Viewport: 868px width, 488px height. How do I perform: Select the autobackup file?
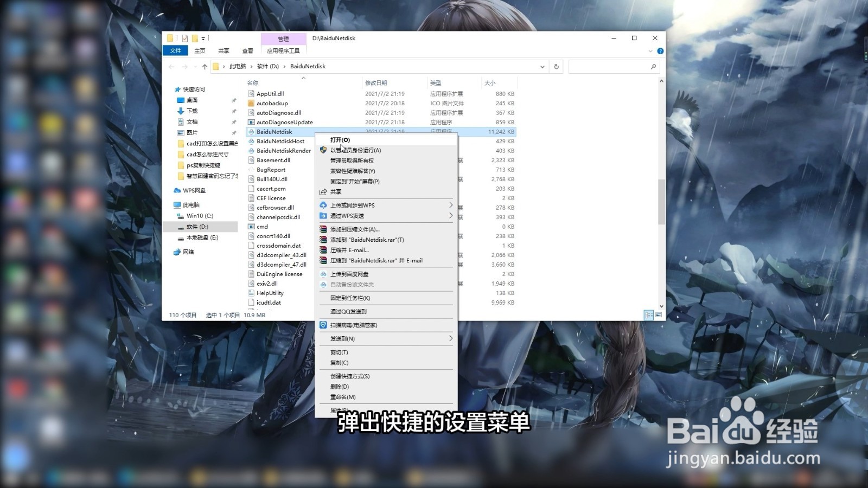pos(272,103)
